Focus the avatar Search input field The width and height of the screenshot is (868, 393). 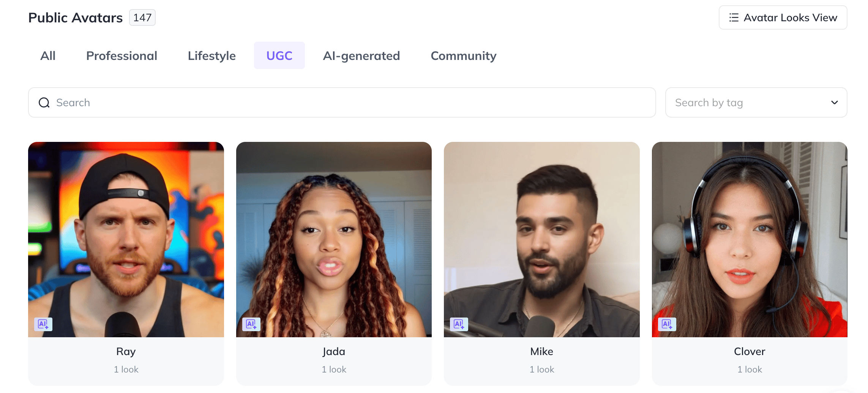pyautogui.click(x=342, y=102)
